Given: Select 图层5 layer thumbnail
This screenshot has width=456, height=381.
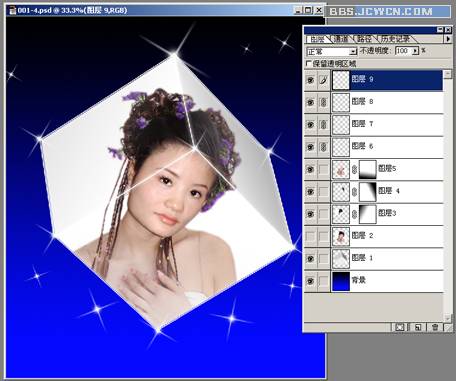Looking at the screenshot, I should point(341,169).
